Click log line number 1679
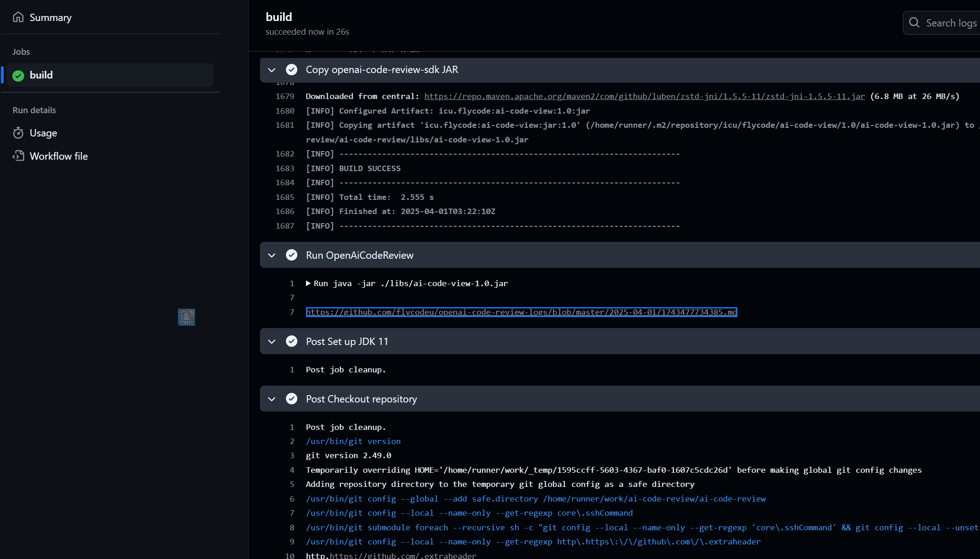 (x=285, y=96)
